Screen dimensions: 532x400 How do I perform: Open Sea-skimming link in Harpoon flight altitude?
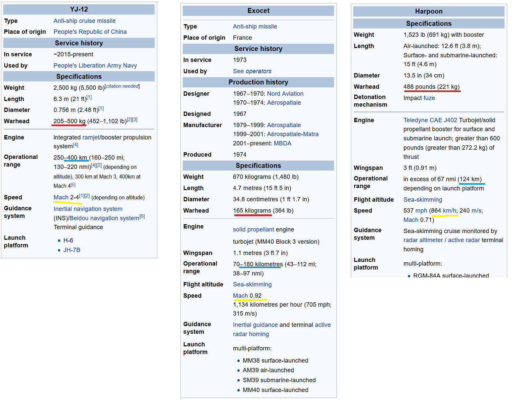click(423, 200)
